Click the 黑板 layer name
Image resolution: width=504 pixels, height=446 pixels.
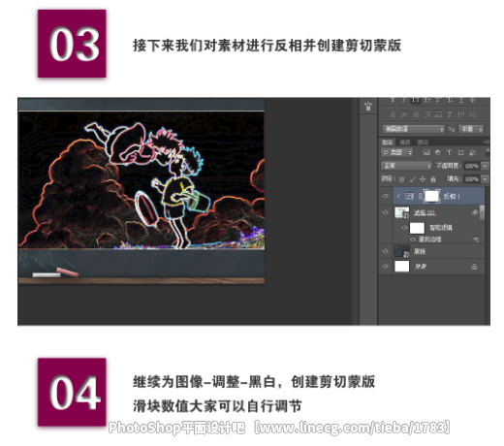(420, 251)
